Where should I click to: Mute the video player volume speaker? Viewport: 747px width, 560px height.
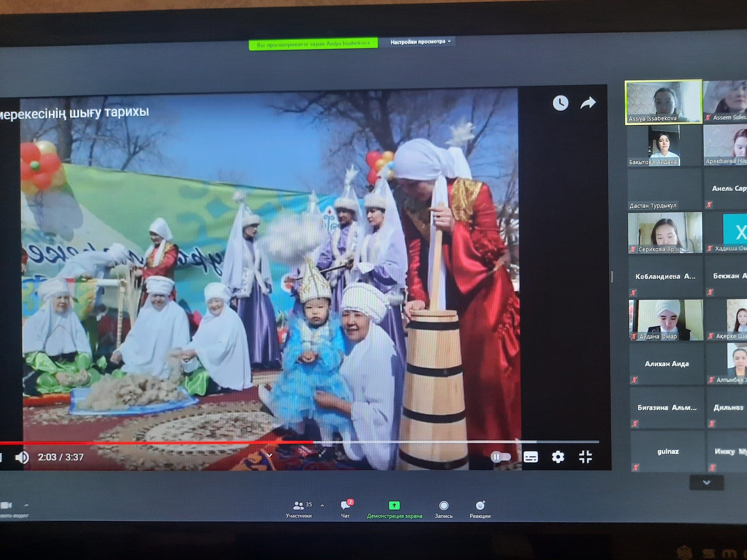click(x=22, y=457)
